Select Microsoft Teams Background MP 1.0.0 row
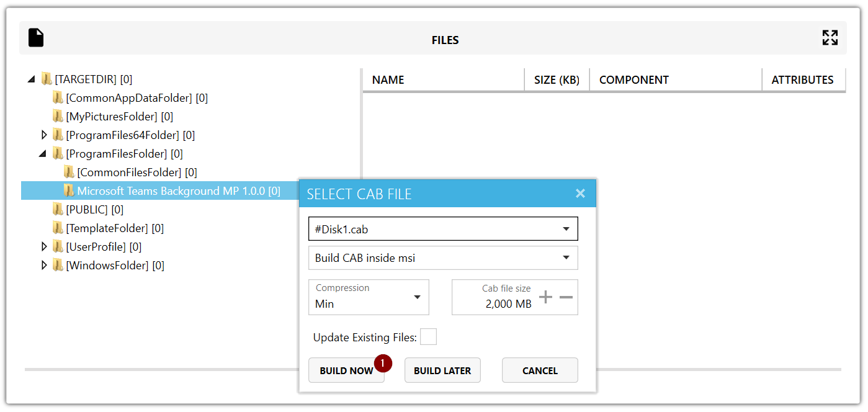Viewport: 868px width, 412px height. 160,190
